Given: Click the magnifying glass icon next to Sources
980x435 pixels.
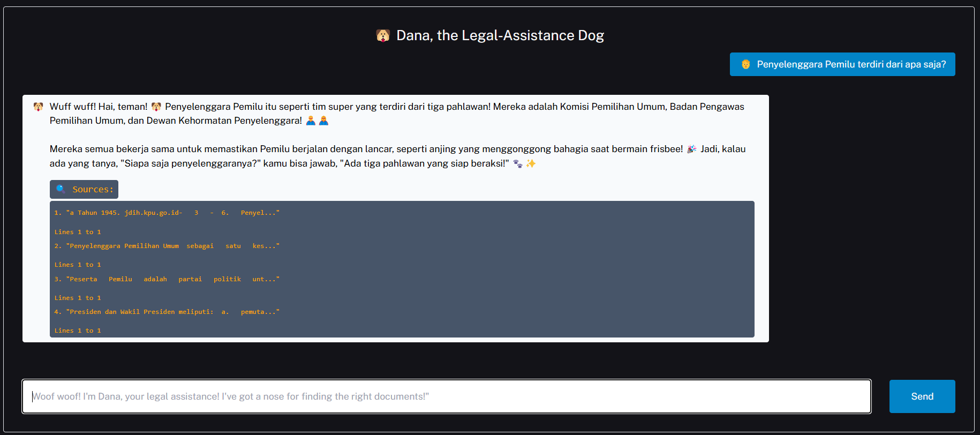Looking at the screenshot, I should (x=61, y=189).
